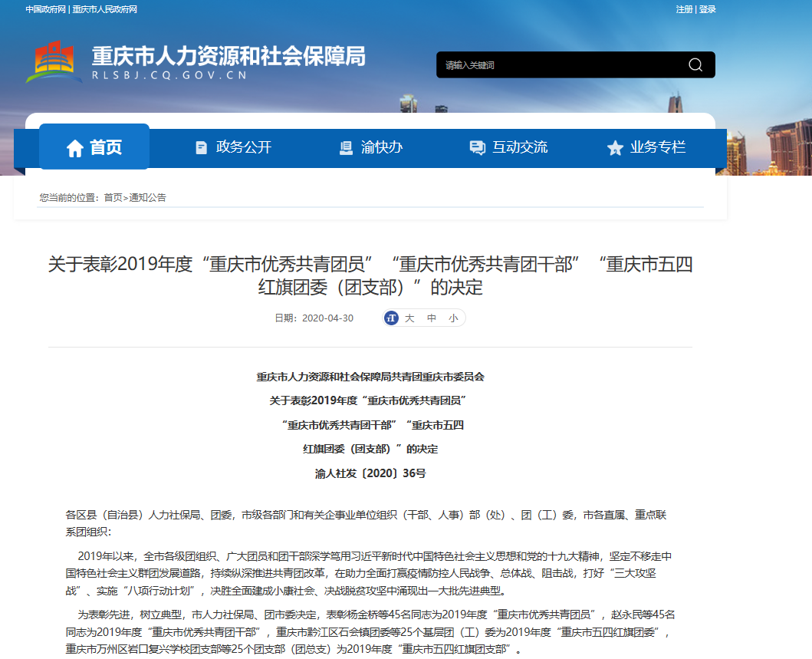
Task: Go to 首页 in the breadcrumb
Action: click(113, 198)
